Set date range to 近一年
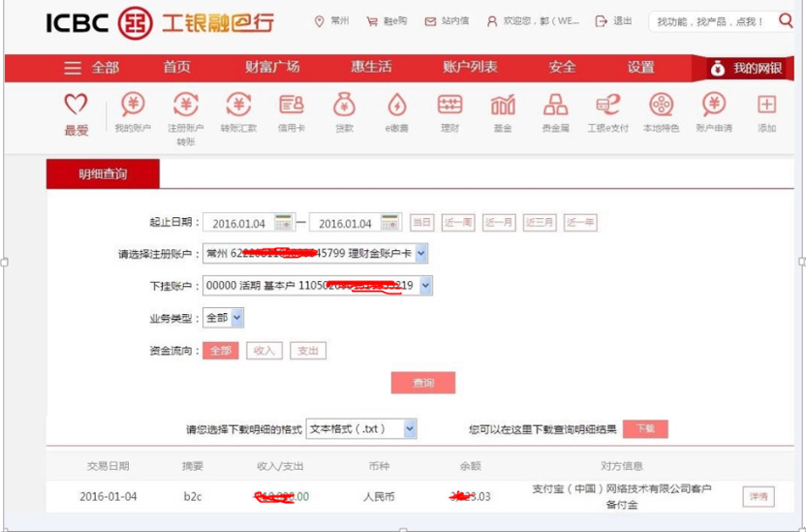 (580, 223)
